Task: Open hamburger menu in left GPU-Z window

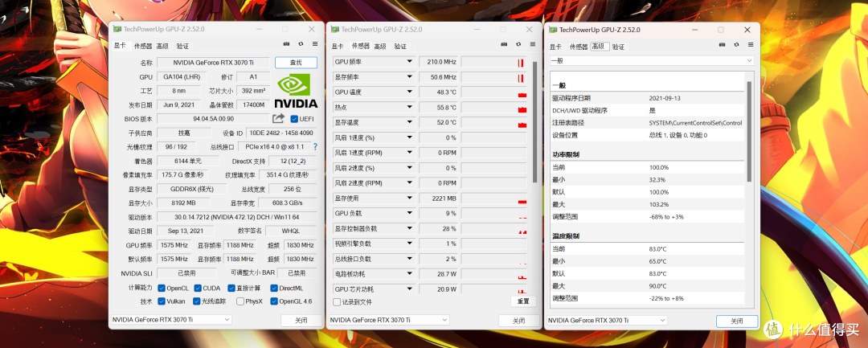Action: coord(315,43)
